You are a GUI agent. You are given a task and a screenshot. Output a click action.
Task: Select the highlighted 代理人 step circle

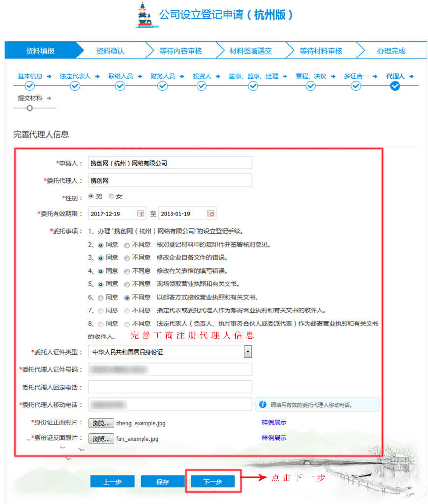point(396,86)
